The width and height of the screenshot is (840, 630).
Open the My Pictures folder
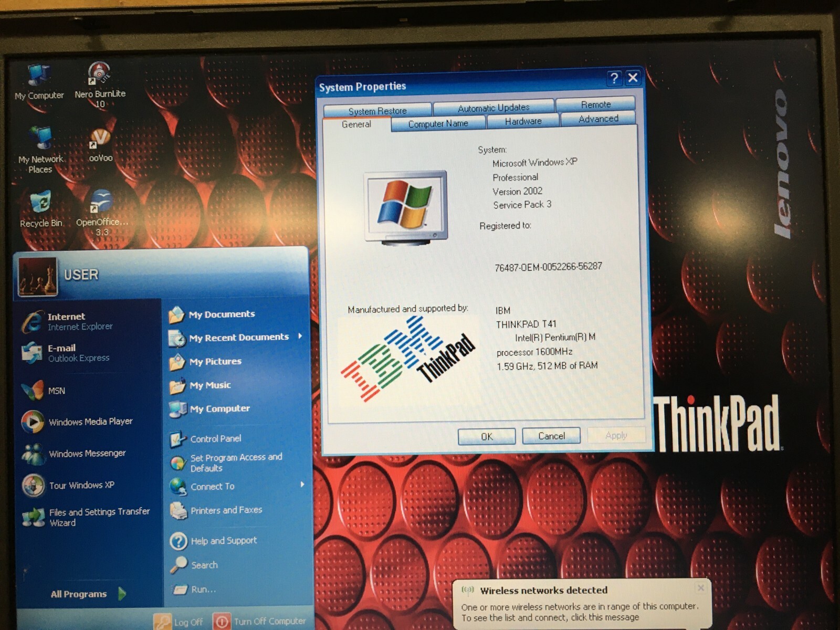(205, 362)
